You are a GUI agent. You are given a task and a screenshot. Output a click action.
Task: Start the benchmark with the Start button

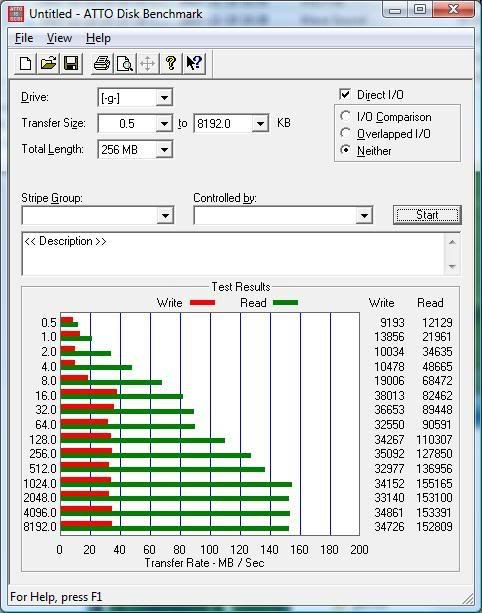point(427,215)
